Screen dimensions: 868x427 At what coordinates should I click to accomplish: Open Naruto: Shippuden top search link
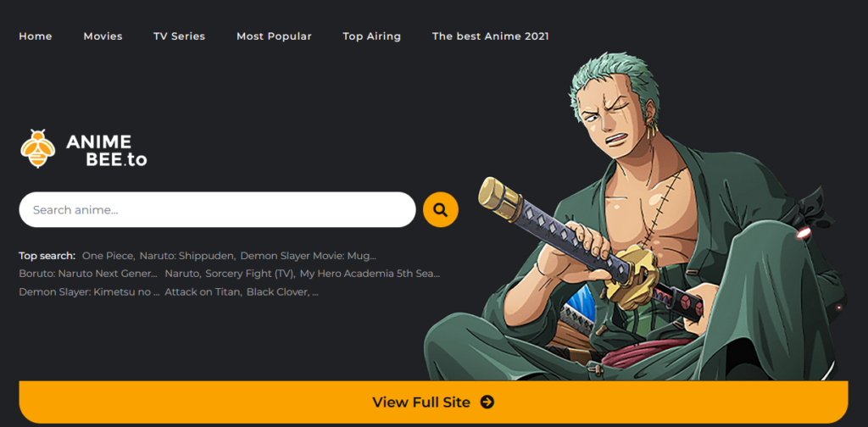[187, 256]
